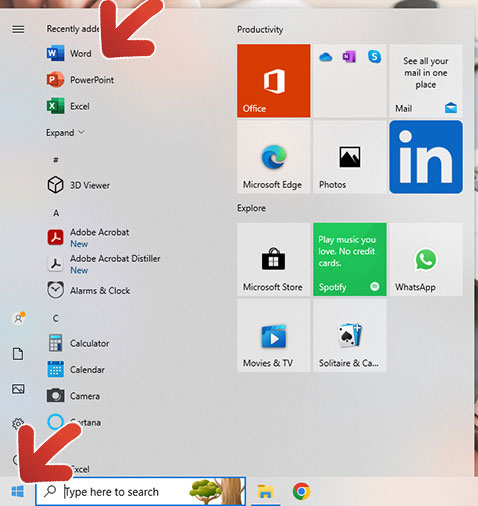Open 3D Viewer app
This screenshot has height=506, width=478.
79,185
